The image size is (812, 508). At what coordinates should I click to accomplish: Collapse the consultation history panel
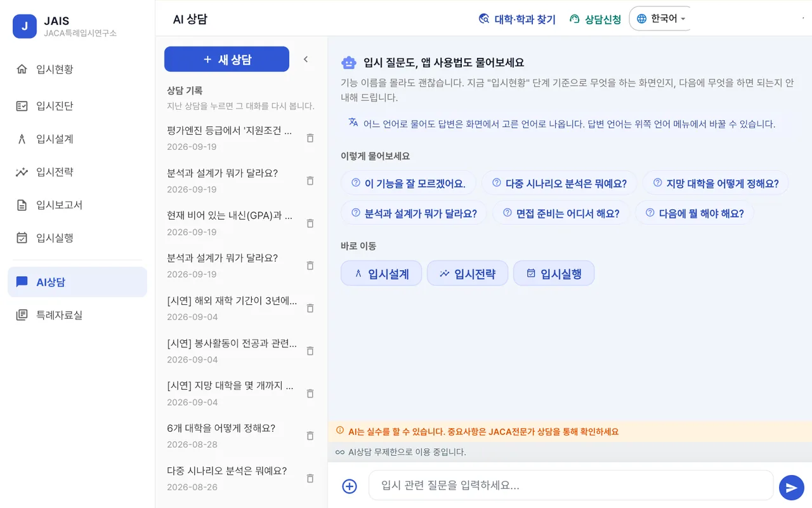coord(305,59)
